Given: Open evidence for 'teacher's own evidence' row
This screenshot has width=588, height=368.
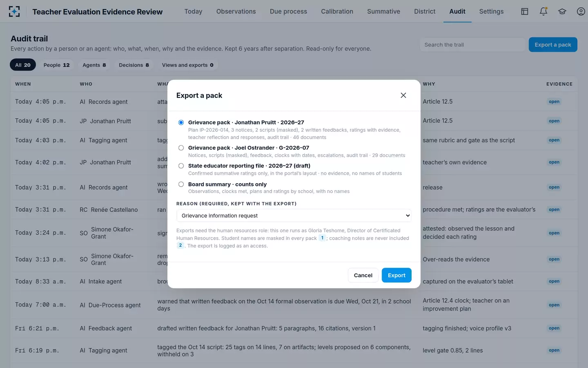Looking at the screenshot, I should click(x=554, y=162).
